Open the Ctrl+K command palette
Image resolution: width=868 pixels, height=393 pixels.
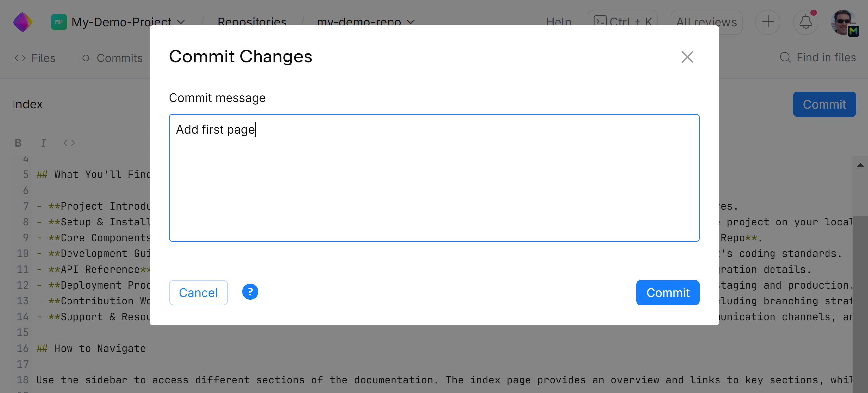[x=623, y=21]
